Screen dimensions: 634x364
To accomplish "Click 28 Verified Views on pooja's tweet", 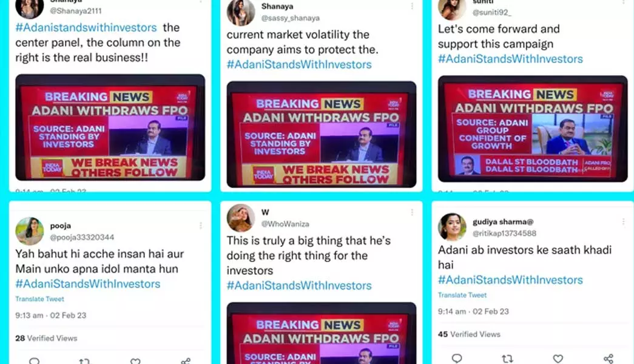I will (46, 338).
